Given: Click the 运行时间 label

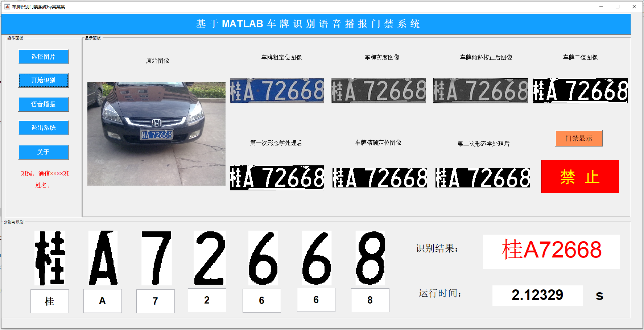Looking at the screenshot, I should 440,293.
